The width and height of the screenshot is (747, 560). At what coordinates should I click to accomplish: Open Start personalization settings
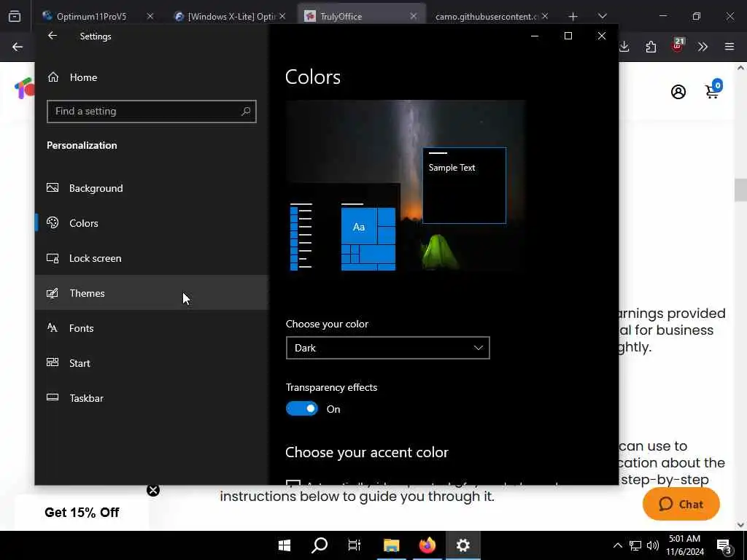click(x=152, y=363)
